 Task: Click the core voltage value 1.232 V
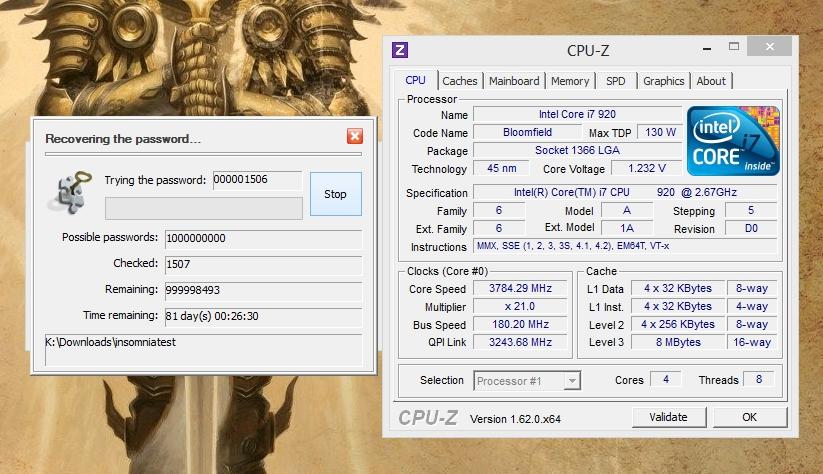(647, 168)
